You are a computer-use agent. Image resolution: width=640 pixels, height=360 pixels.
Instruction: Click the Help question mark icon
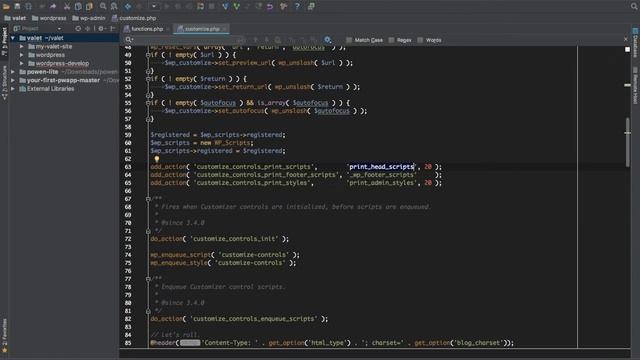point(297,6)
